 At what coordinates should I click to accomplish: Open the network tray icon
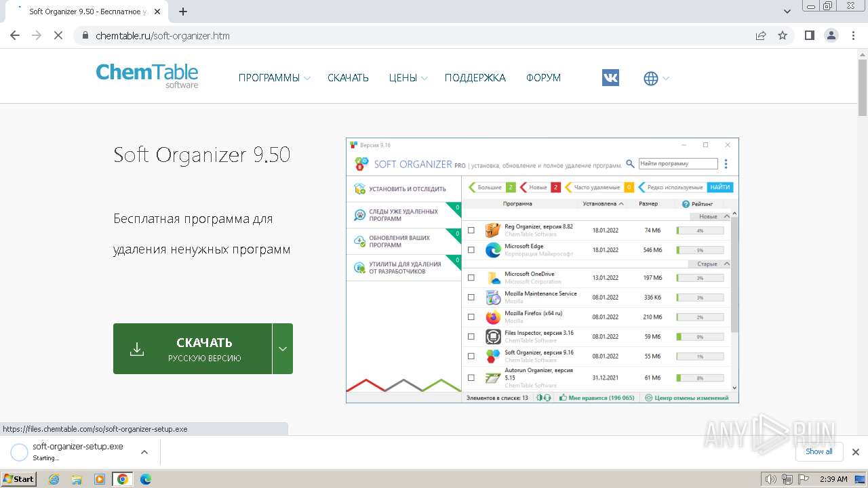pos(787,479)
